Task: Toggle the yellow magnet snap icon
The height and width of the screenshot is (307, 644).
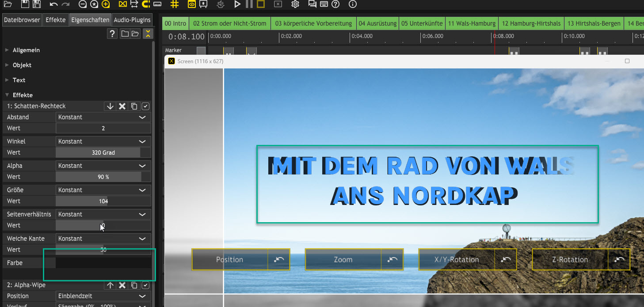Action: click(145, 4)
